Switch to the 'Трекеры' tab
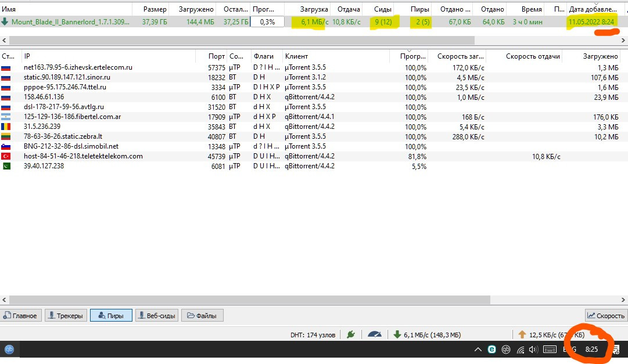The width and height of the screenshot is (628, 364). tap(66, 316)
